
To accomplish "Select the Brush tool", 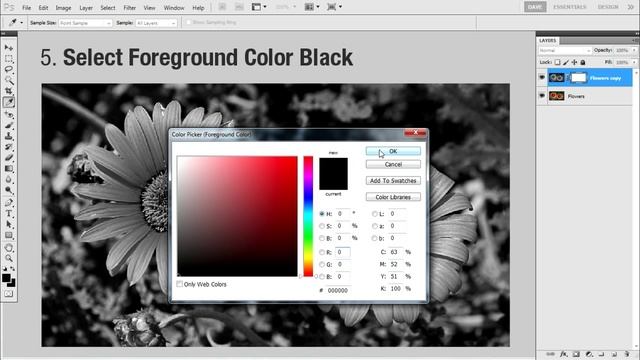I will [x=9, y=125].
